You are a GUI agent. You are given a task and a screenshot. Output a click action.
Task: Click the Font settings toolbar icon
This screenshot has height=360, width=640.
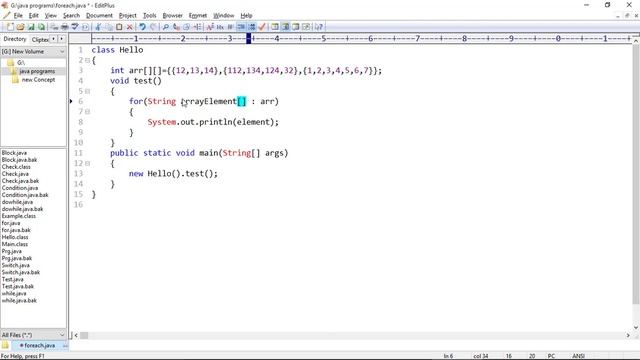click(210, 27)
